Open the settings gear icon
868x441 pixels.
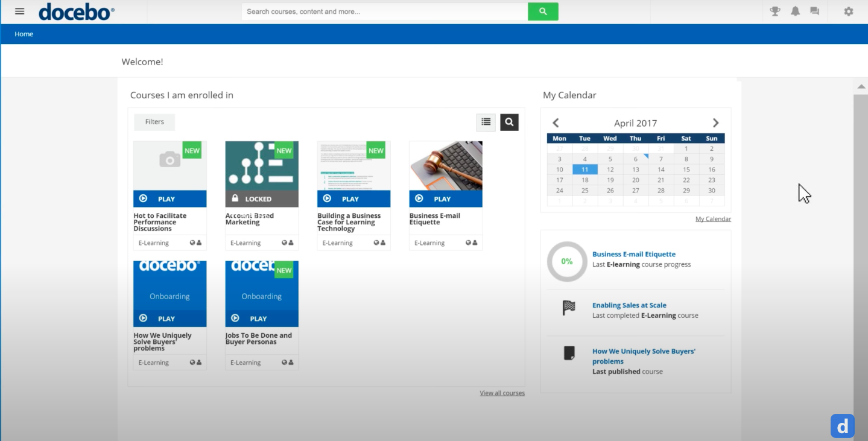848,11
